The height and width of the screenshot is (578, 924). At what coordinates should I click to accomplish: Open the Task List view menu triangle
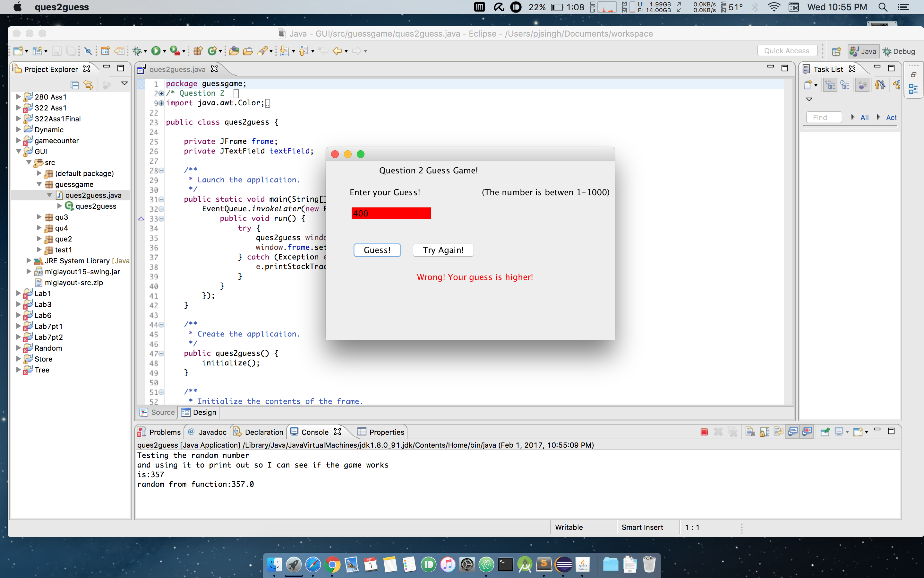click(x=809, y=100)
